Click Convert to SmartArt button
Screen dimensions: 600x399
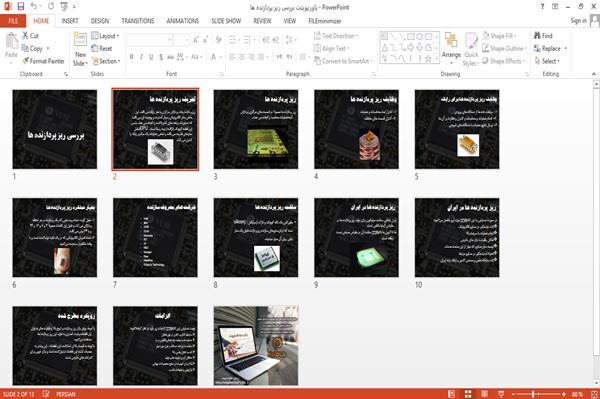(342, 61)
